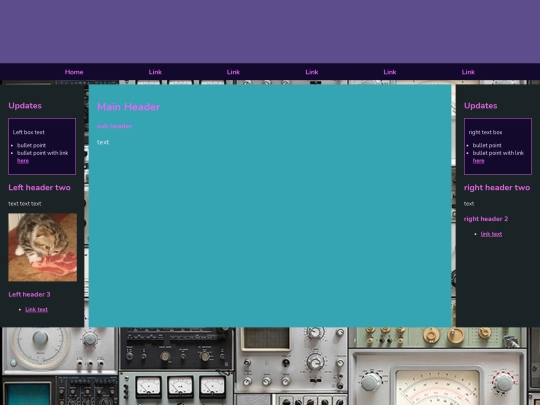
Task: Open the Home navigation link
Action: click(x=74, y=72)
